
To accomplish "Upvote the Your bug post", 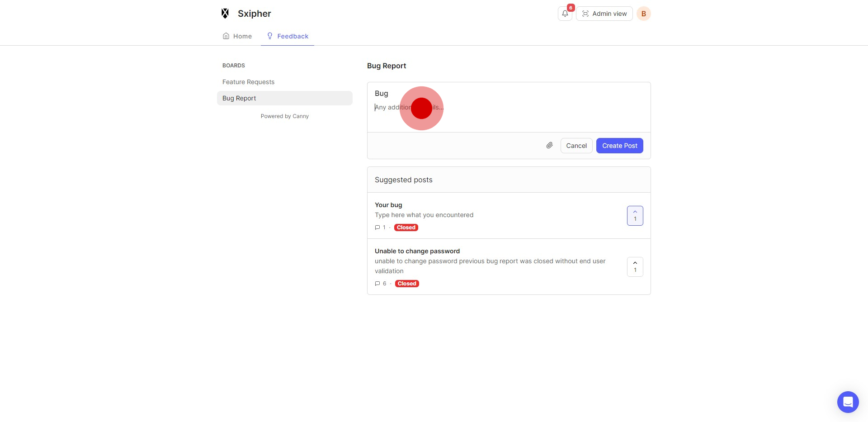I will tap(635, 216).
